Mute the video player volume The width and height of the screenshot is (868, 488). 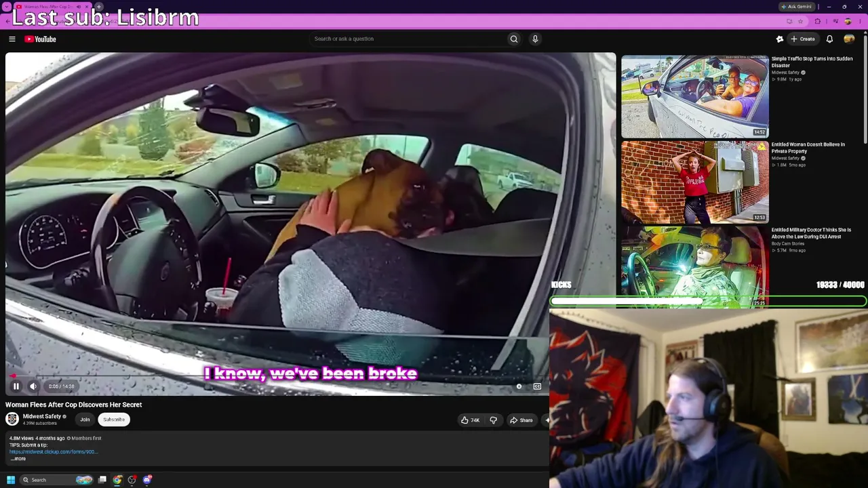33,386
